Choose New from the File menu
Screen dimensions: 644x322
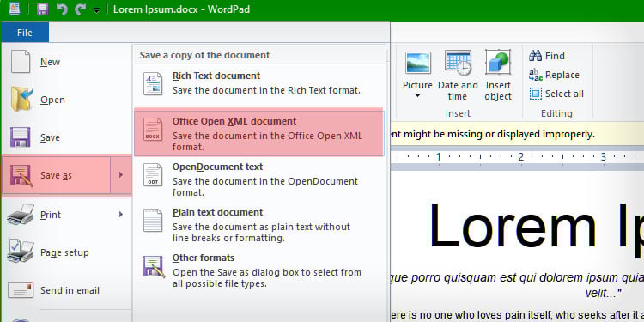tap(66, 62)
